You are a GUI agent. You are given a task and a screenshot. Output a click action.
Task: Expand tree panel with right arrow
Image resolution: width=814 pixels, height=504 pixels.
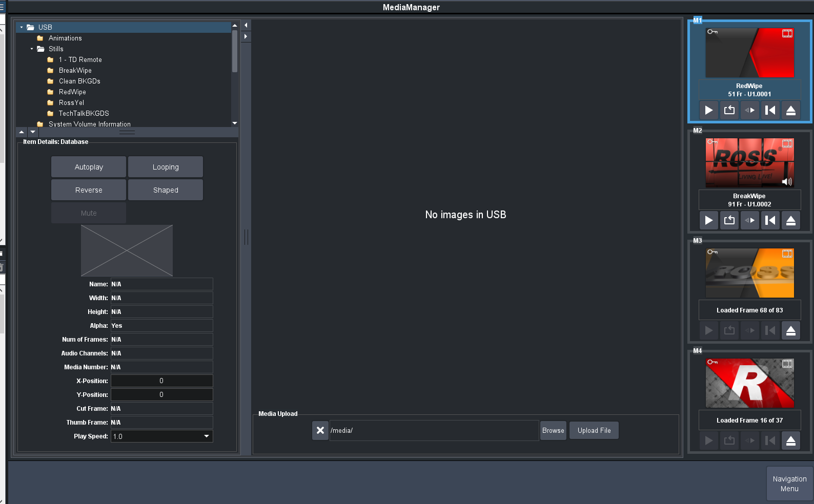point(246,36)
